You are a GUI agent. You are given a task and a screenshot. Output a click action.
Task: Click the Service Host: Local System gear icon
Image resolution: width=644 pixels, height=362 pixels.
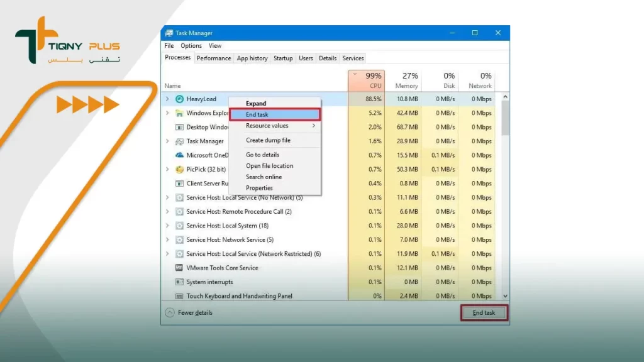(x=179, y=226)
